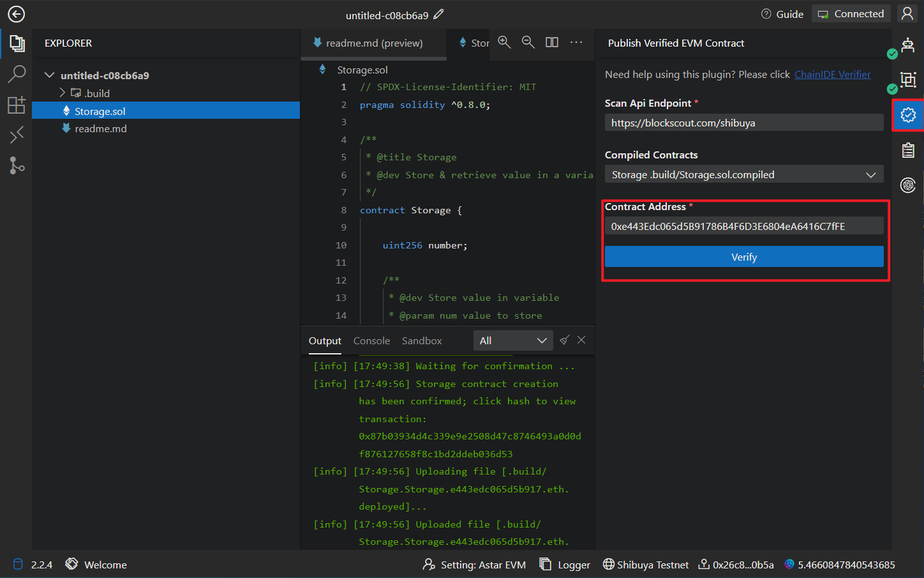Screen dimensions: 924x578
Task: Rename project using pencil edit icon
Action: click(x=438, y=14)
